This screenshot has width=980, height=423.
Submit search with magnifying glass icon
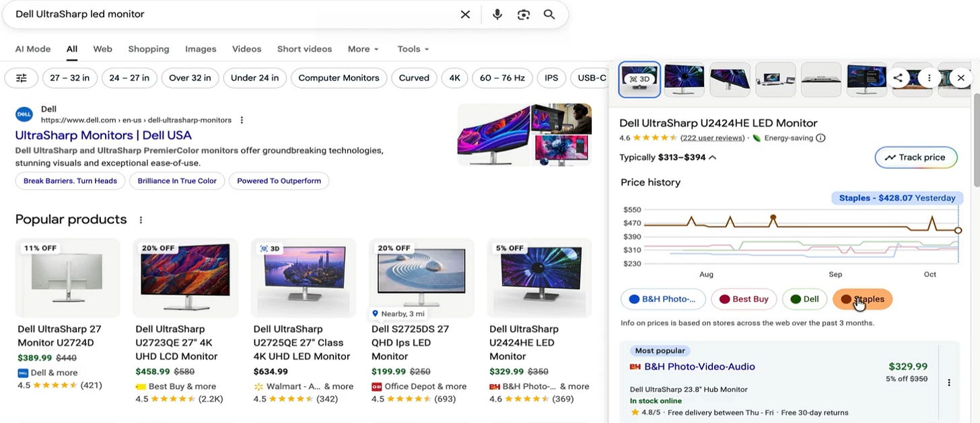549,14
